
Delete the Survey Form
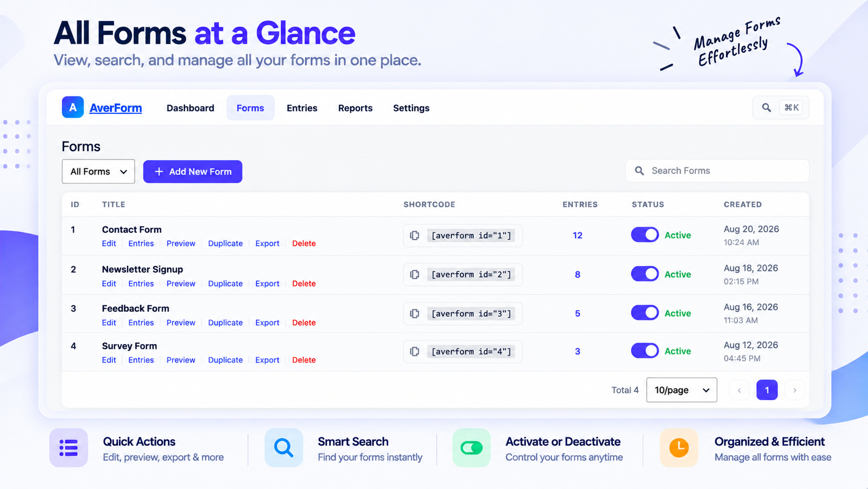[304, 360]
